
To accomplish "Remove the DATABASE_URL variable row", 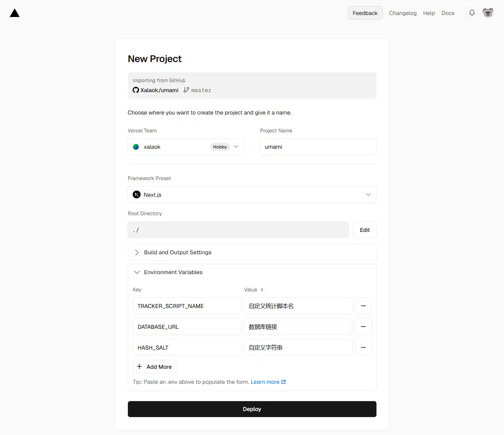I will (363, 327).
